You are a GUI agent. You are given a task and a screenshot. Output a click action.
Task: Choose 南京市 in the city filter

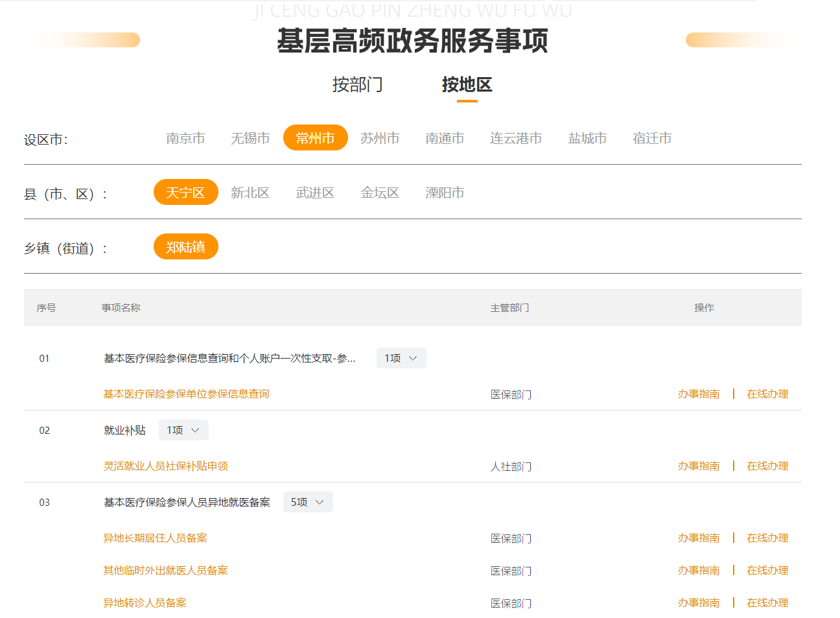coord(185,138)
